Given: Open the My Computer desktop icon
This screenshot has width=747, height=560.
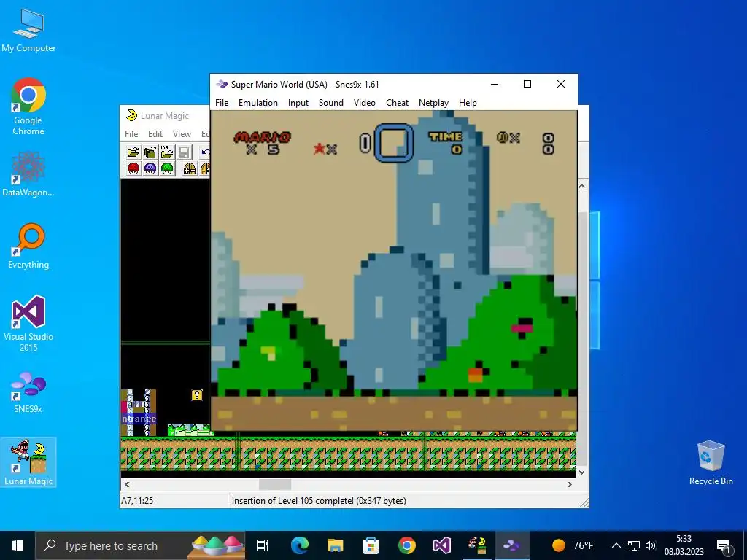Looking at the screenshot, I should coord(28,30).
